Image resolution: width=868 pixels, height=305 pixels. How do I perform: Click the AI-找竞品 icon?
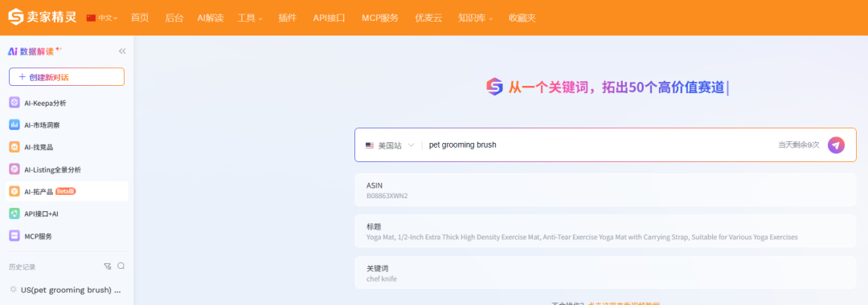coord(14,147)
